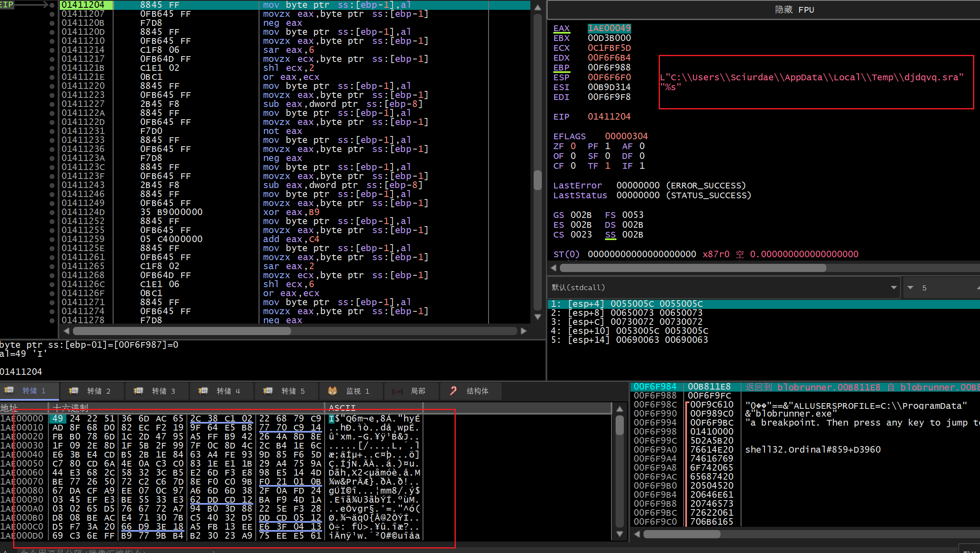Click hex dump scrollbar up arrow
Viewport: 980px width, 553px height.
point(620,409)
